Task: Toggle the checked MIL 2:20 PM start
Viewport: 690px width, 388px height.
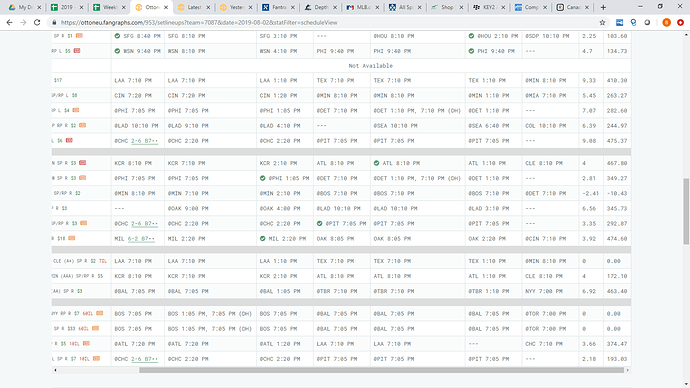Action: 262,238
